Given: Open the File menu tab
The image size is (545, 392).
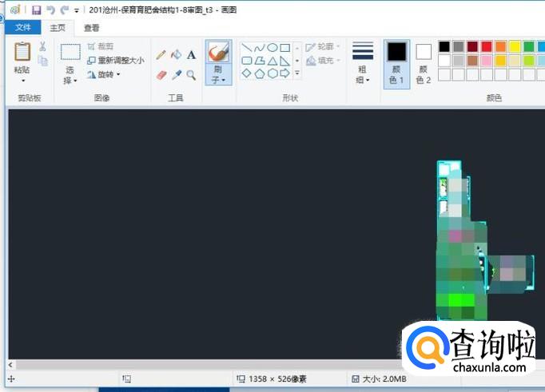Looking at the screenshot, I should pos(23,27).
